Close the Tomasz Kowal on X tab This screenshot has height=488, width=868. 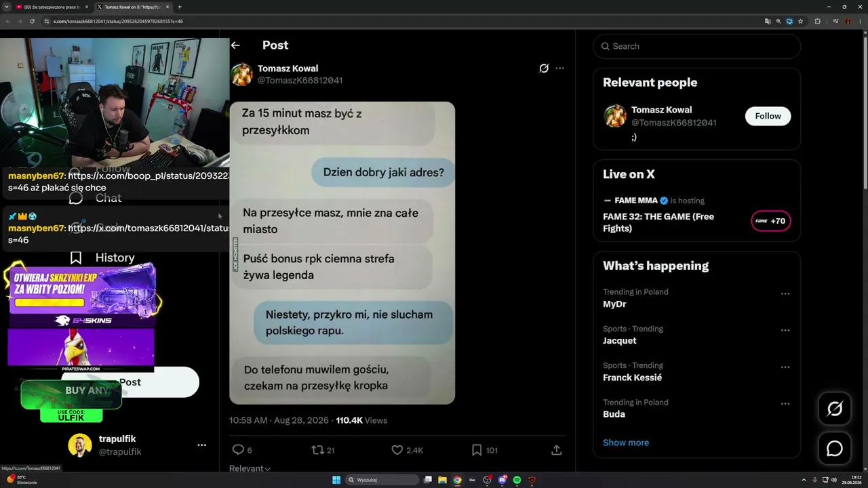(167, 7)
